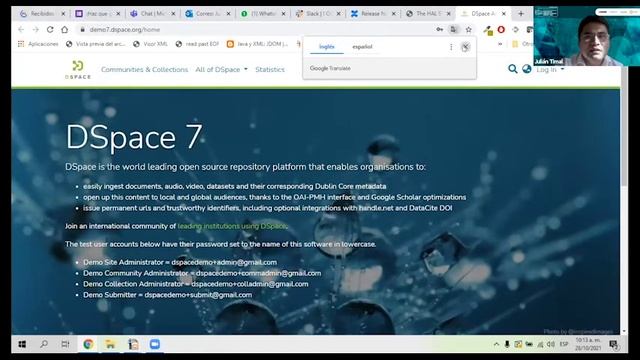Click the Chrome back arrow
This screenshot has width=640, height=360.
21,29
